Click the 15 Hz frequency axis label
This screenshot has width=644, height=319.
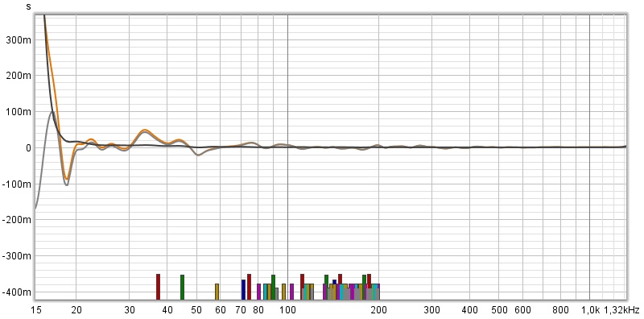[35, 310]
